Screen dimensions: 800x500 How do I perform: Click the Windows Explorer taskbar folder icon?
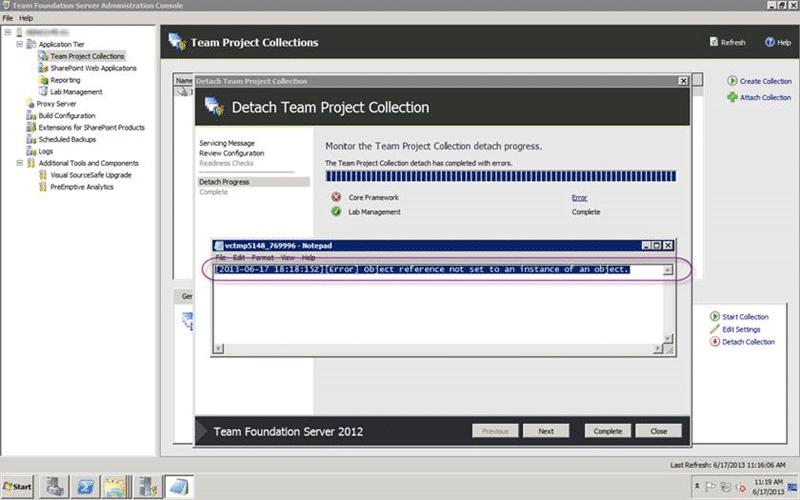(115, 487)
